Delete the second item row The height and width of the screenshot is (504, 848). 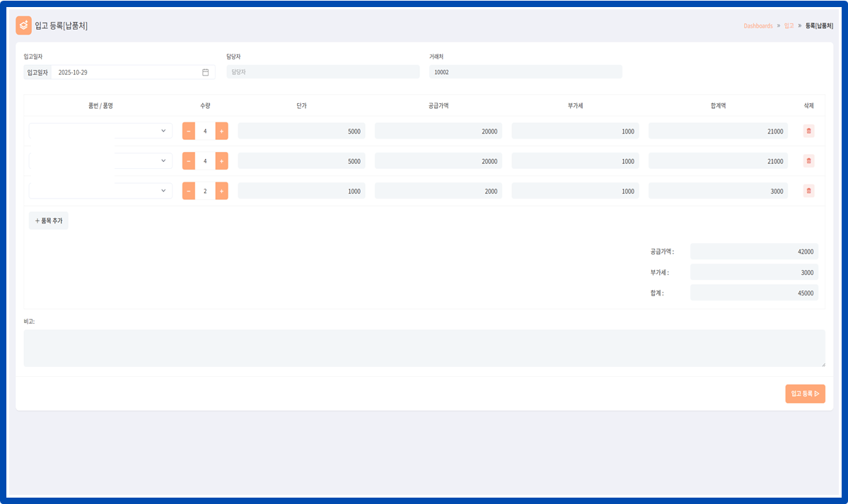(809, 160)
